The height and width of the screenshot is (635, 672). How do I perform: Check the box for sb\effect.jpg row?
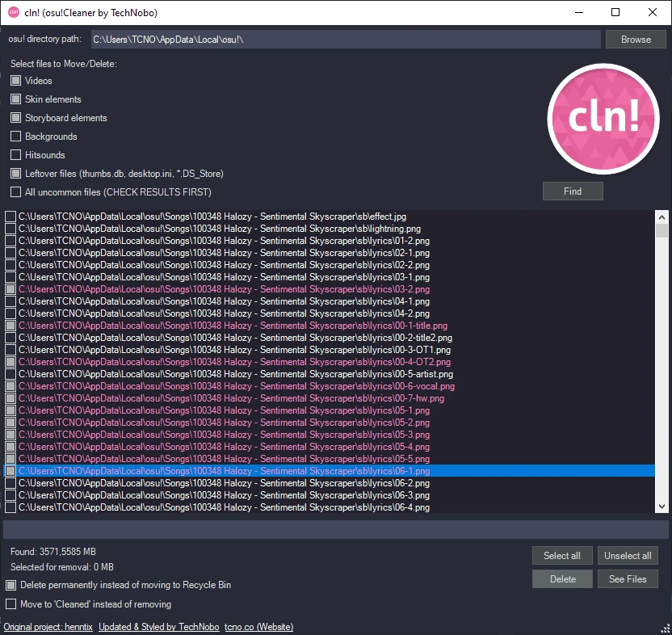tap(10, 217)
